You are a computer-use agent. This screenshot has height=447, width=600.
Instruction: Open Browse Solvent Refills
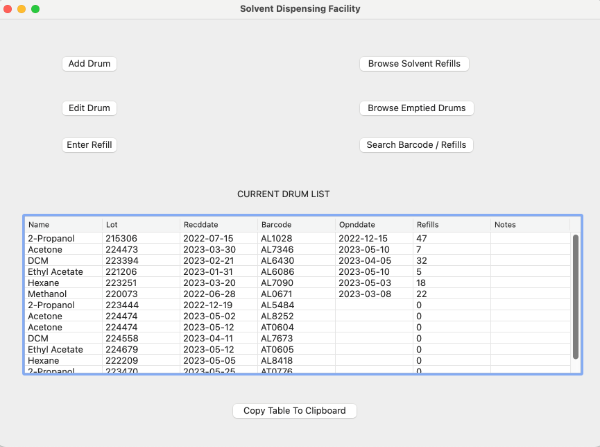[x=414, y=64]
